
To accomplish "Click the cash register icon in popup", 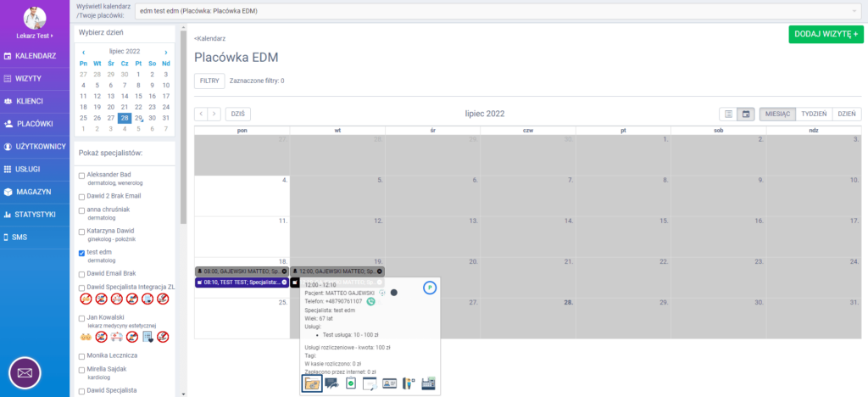I will (428, 383).
